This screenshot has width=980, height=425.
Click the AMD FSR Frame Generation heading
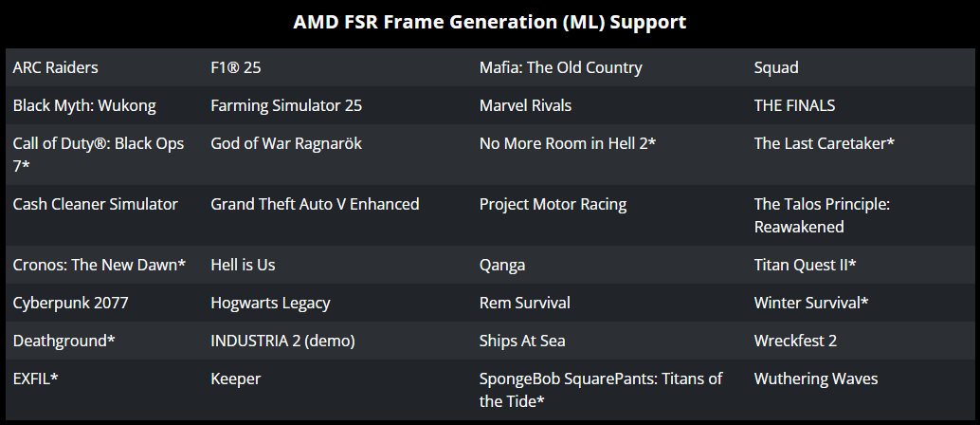tap(490, 23)
